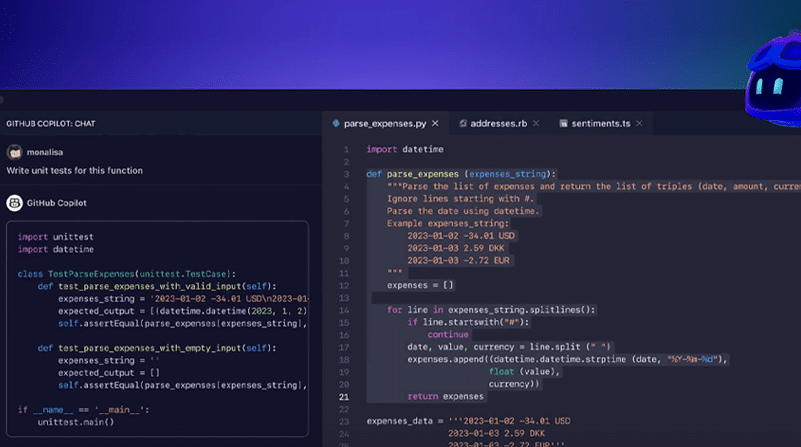Click the message 'Write unit tests for this function'
The image size is (801, 447).
point(75,171)
